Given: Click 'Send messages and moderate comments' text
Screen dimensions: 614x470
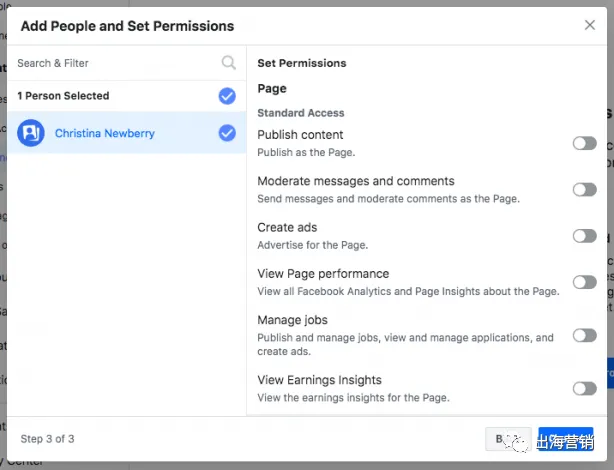Looking at the screenshot, I should point(388,199).
